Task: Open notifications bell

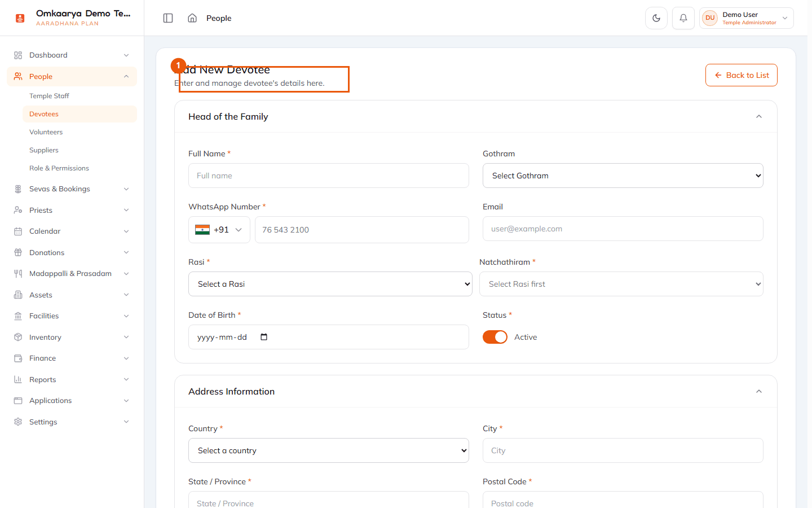Action: (x=683, y=18)
